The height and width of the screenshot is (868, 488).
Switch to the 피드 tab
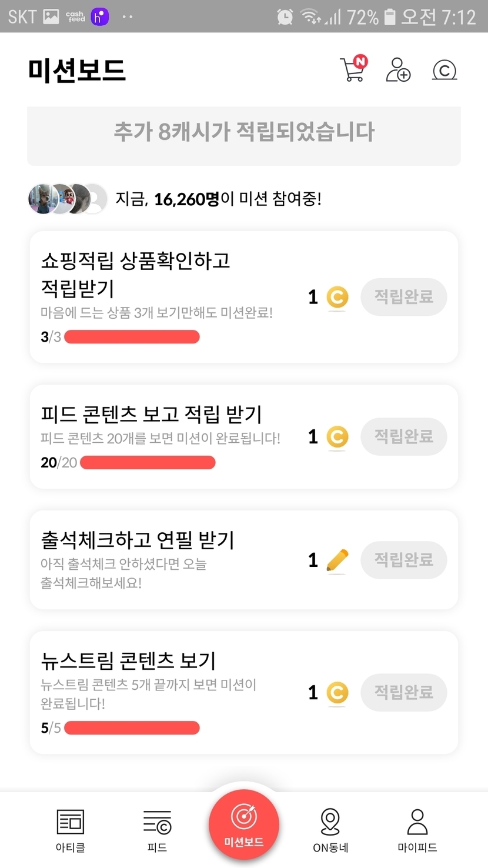(157, 830)
